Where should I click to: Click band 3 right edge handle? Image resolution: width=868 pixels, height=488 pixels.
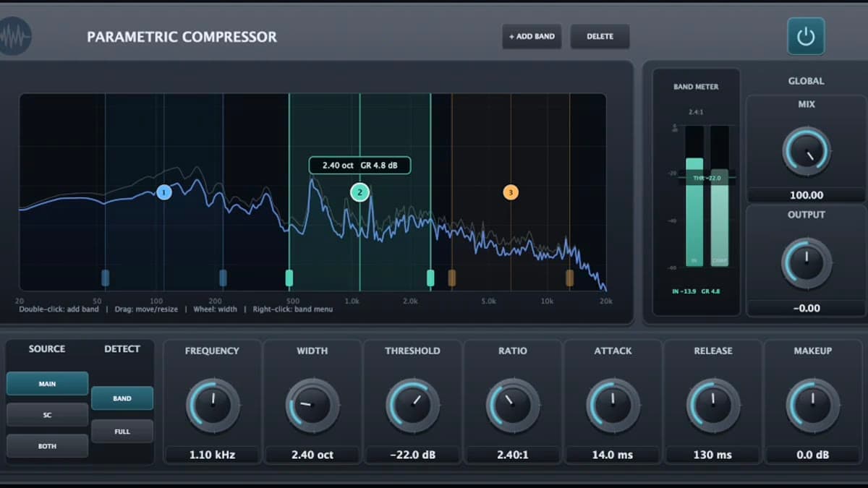click(x=569, y=278)
